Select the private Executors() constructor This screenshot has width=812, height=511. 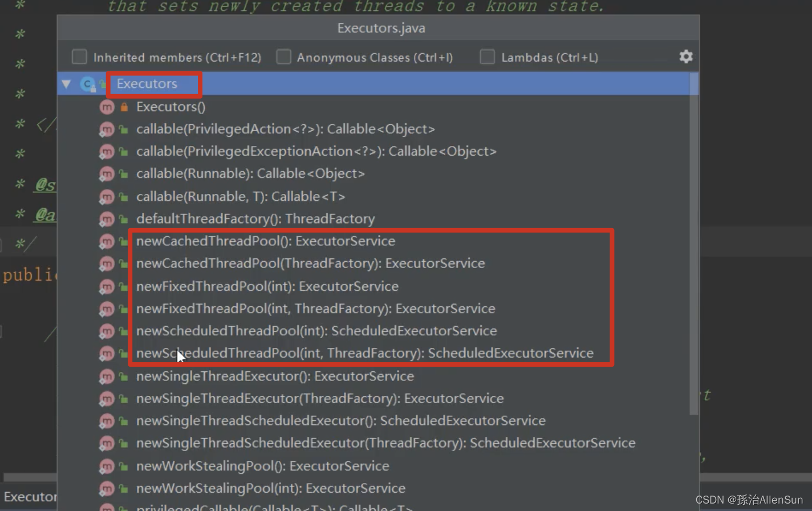click(170, 107)
